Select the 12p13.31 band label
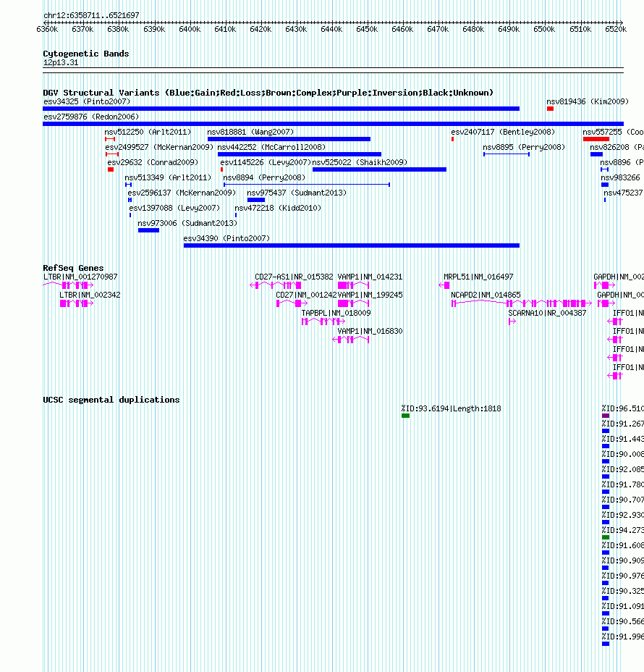The height and width of the screenshot is (672, 644). tap(61, 62)
